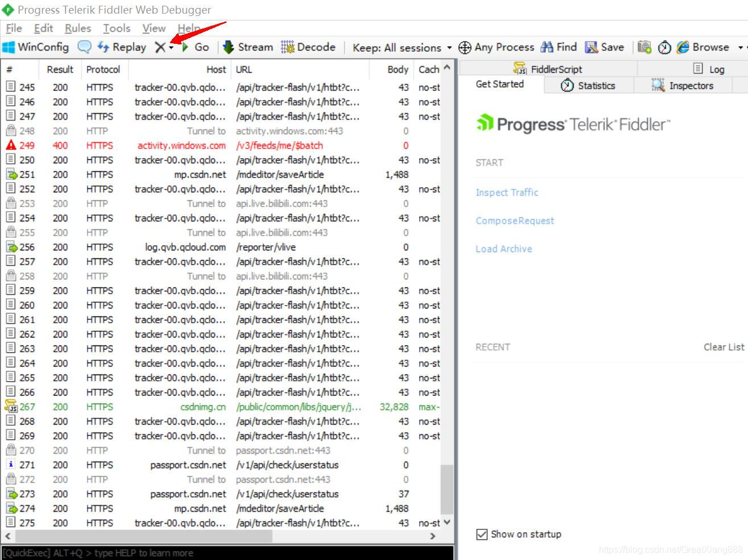Click the Load Archive link
This screenshot has height=560, width=748.
(504, 249)
